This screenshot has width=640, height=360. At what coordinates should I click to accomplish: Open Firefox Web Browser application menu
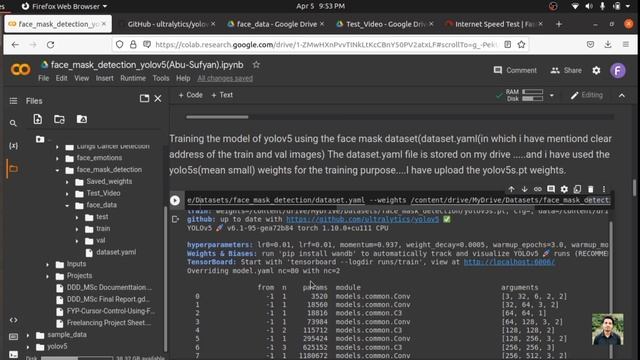(x=64, y=6)
